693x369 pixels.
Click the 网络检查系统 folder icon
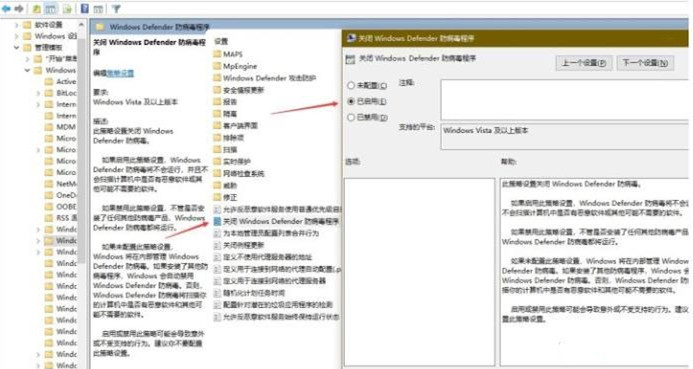[217, 173]
